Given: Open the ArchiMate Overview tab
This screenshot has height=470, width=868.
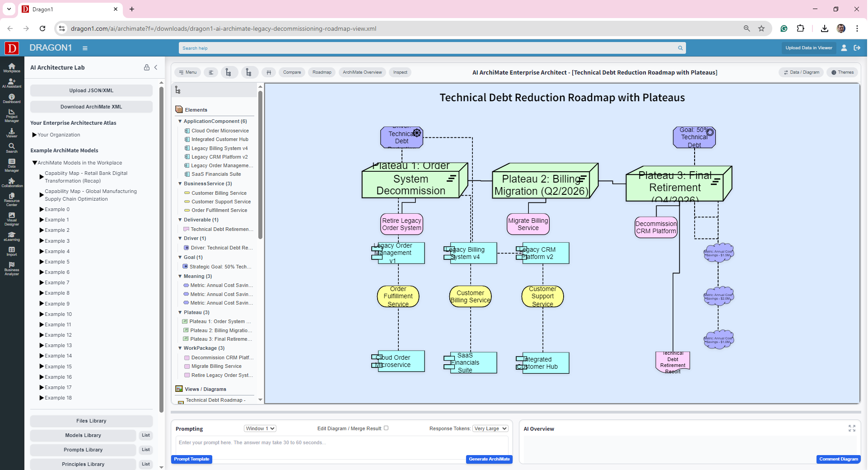Looking at the screenshot, I should tap(362, 72).
